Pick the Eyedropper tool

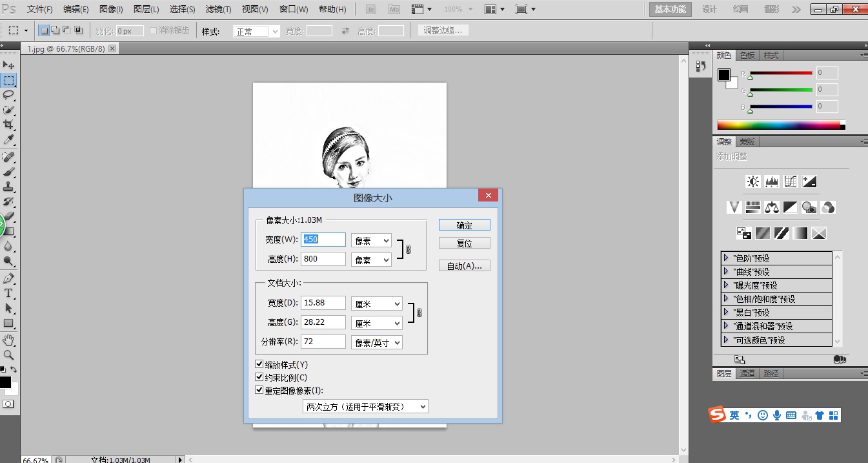pyautogui.click(x=9, y=140)
